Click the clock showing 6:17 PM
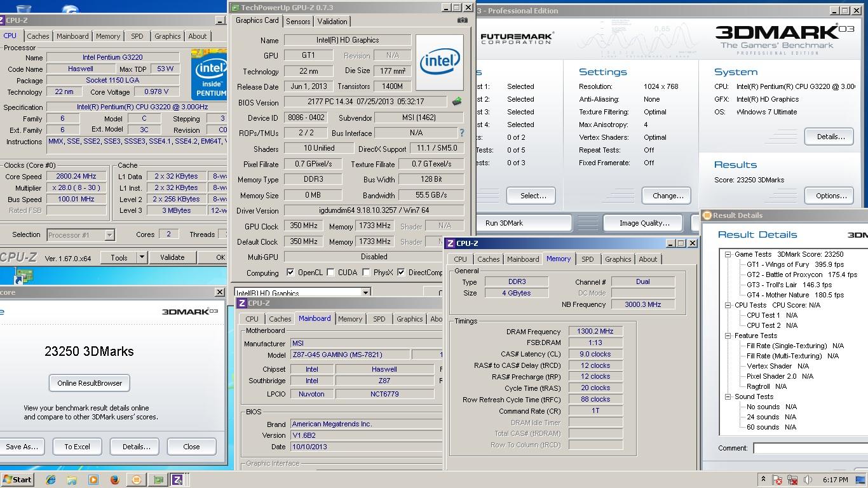 click(x=835, y=480)
